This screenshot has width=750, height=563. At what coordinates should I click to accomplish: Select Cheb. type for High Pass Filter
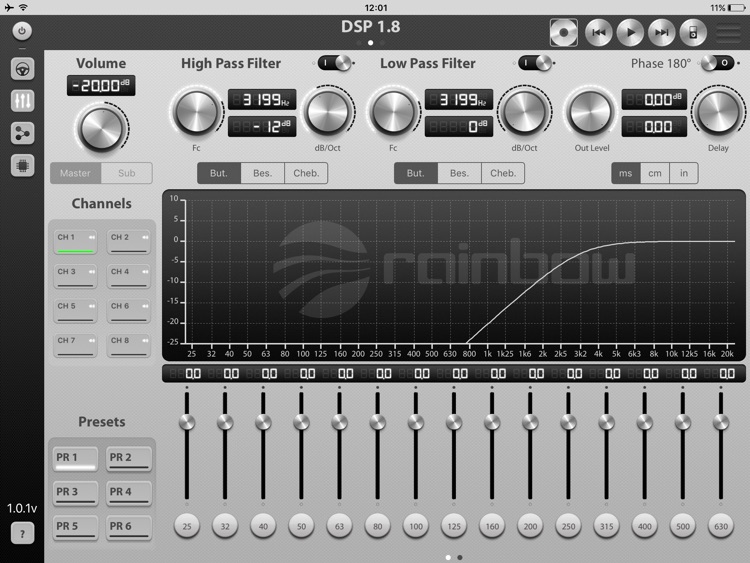click(x=306, y=173)
